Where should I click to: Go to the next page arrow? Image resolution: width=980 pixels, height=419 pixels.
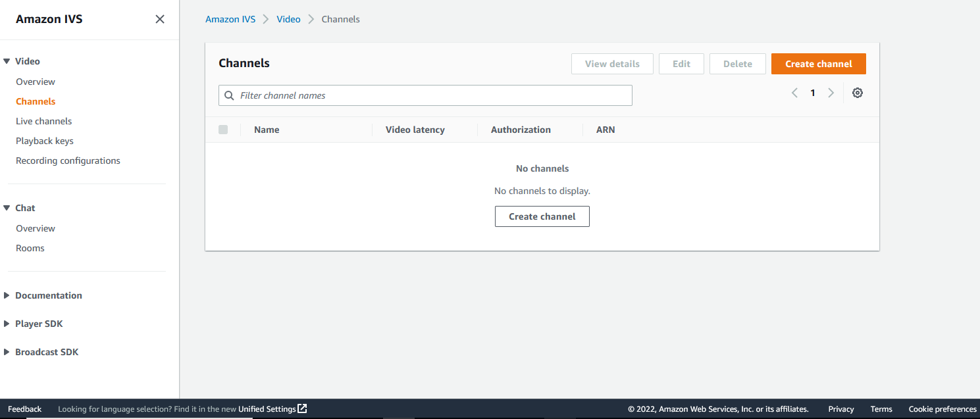pos(831,93)
